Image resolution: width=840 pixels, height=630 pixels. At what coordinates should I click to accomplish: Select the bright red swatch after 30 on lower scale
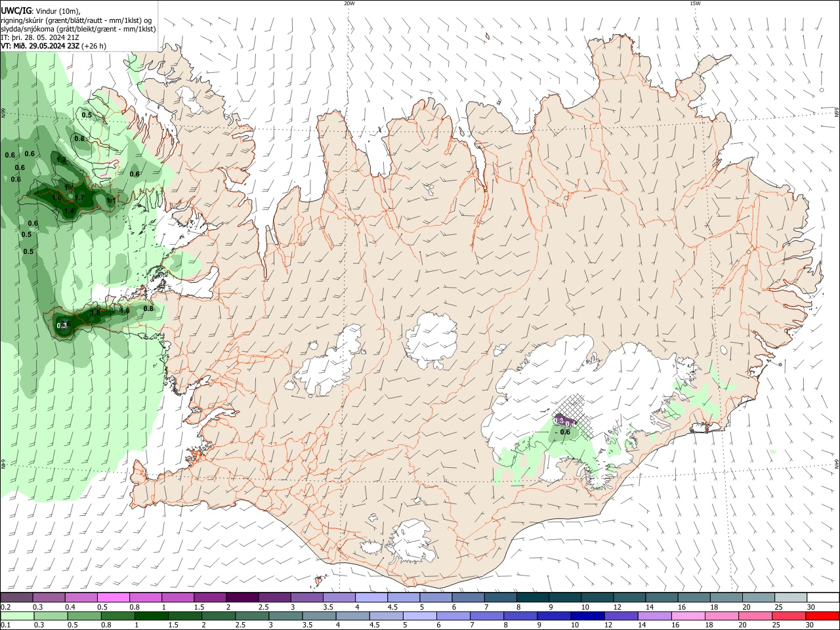tap(823, 616)
